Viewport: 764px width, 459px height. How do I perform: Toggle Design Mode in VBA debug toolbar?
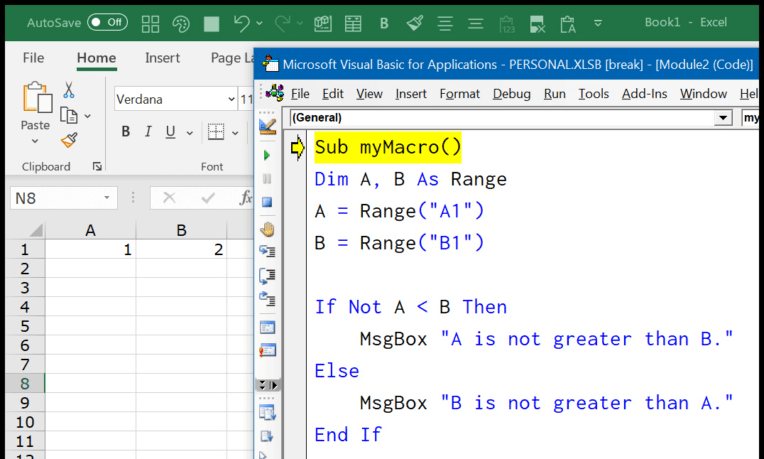267,127
